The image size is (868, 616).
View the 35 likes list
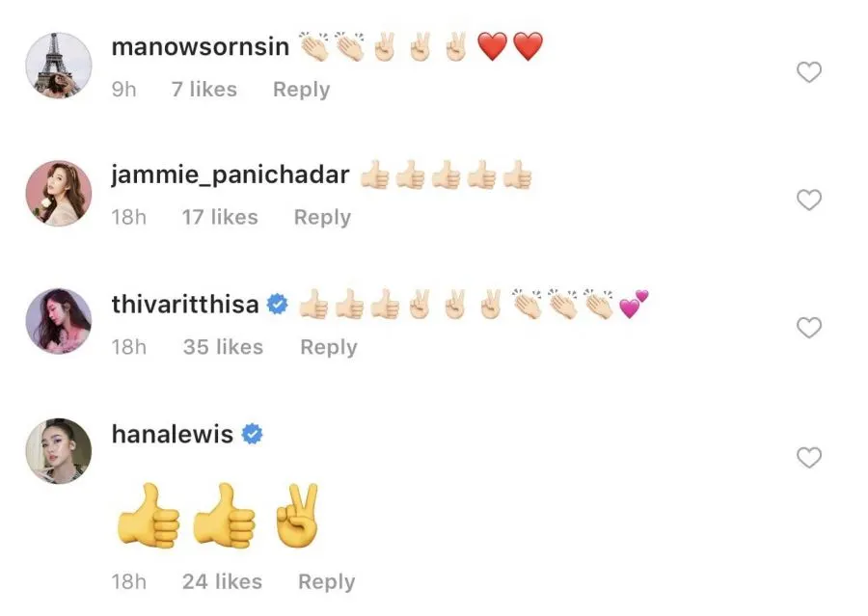tap(223, 347)
